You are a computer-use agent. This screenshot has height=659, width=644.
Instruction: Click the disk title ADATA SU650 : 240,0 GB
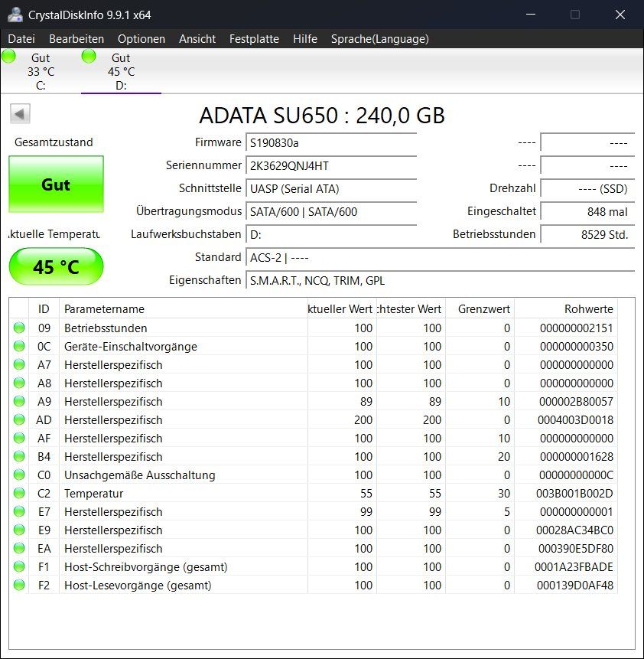pyautogui.click(x=322, y=115)
